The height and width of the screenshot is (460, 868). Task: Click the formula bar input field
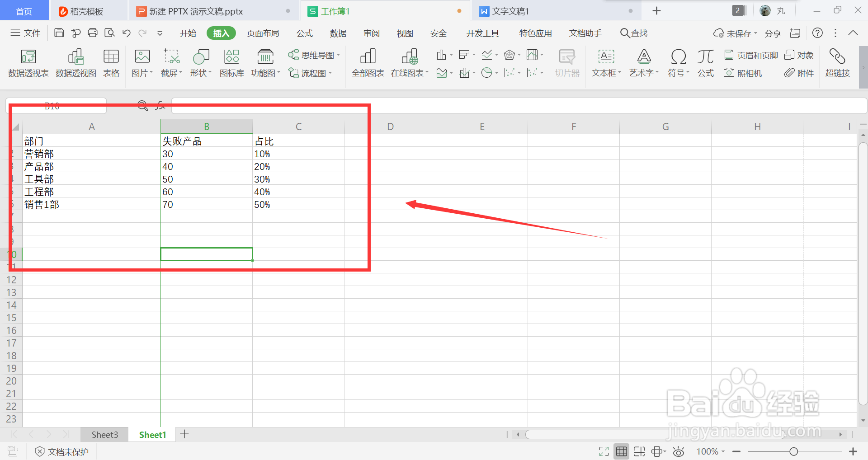click(519, 106)
